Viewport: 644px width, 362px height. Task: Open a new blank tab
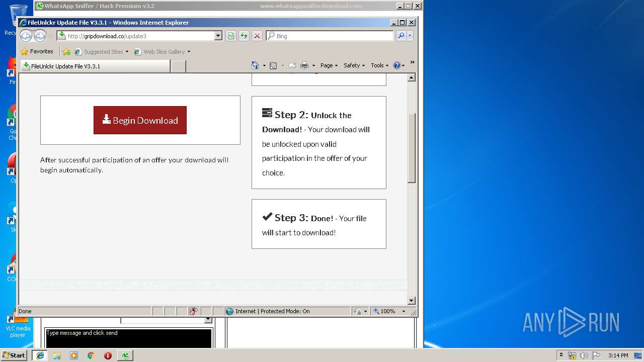point(178,66)
